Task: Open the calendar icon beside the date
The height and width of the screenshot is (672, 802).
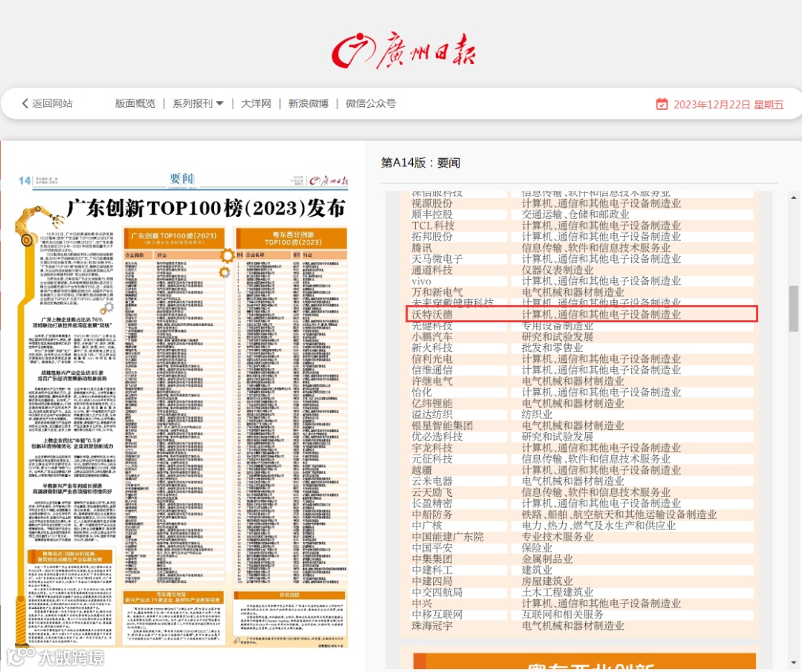Action: tap(662, 104)
